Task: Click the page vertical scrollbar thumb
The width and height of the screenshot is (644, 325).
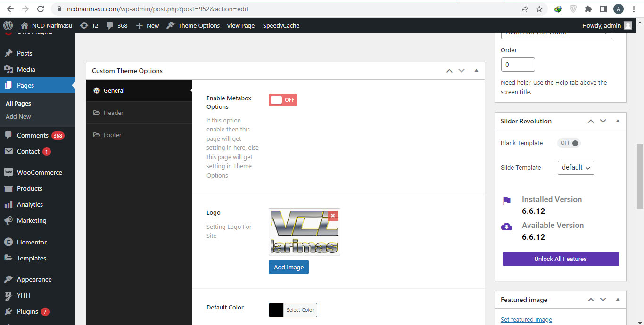Action: point(640,176)
